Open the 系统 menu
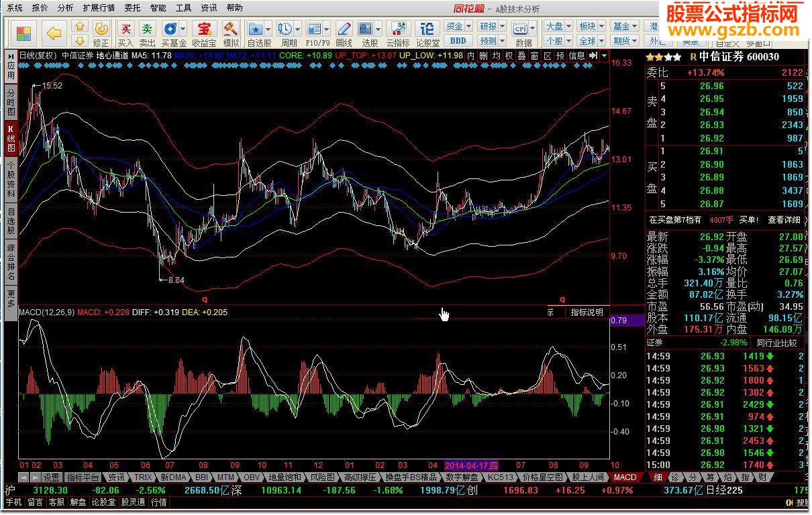The width and height of the screenshot is (812, 515). 14,8
